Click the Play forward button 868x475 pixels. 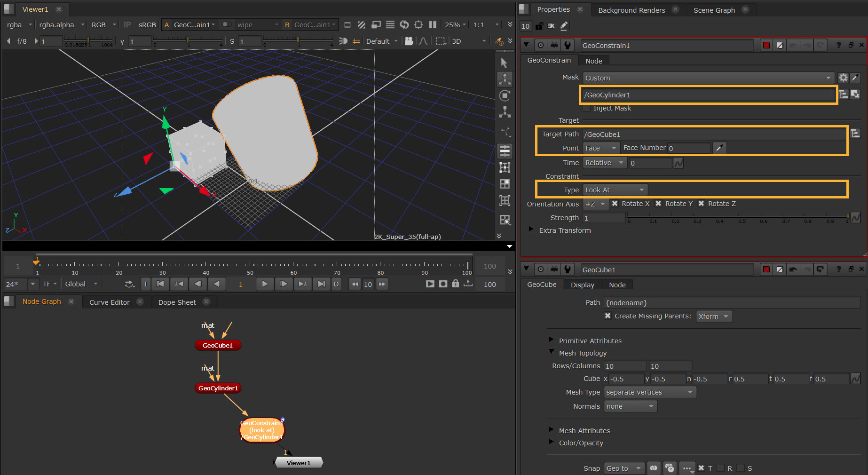[265, 284]
